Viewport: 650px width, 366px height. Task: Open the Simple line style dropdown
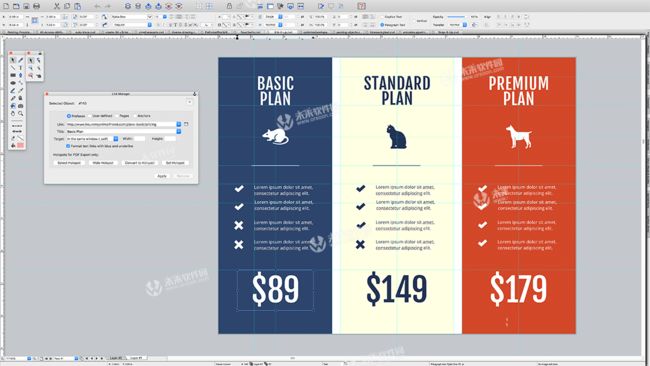tap(280, 17)
